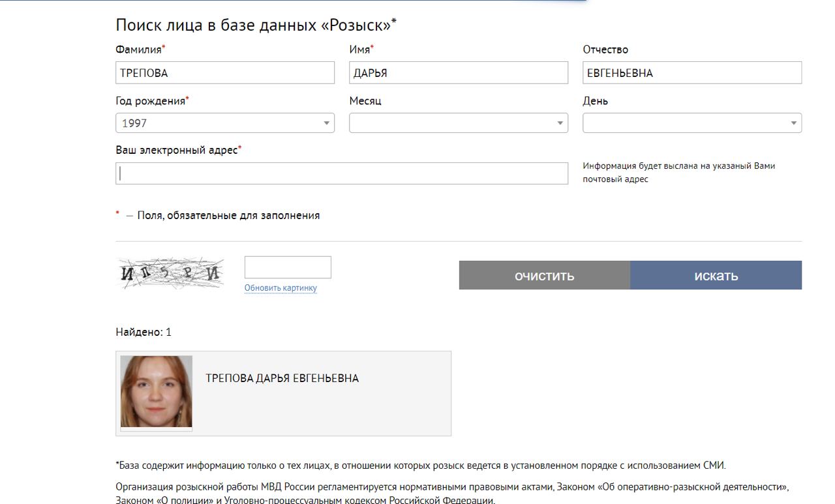Viewport: 835px width, 504px height.
Task: Focus the Ваш электронный адрес input field
Action: [342, 173]
